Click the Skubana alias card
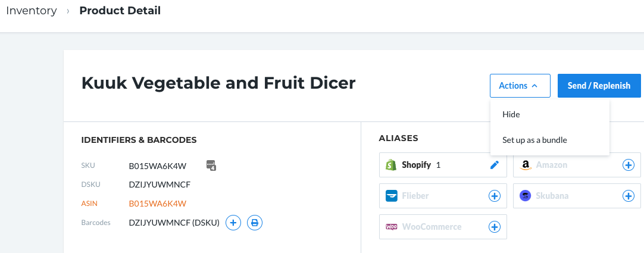Screen dimensions: 644x253 [577, 196]
